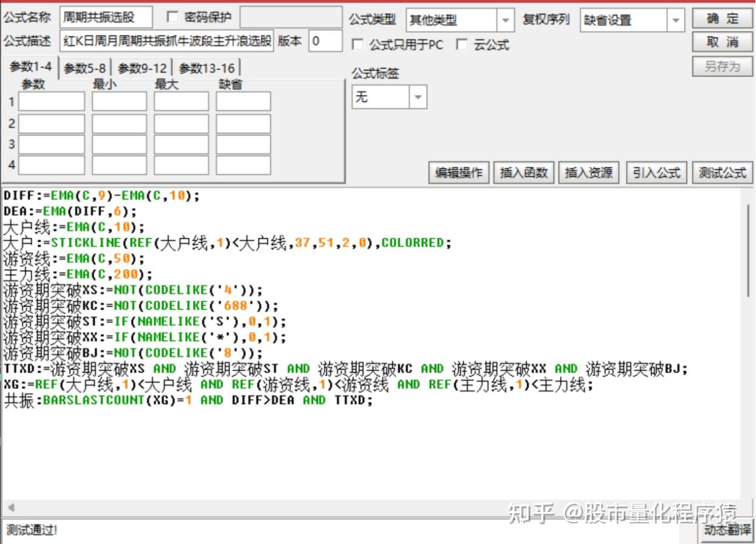The image size is (756, 544).
Task: Open the 编辑操作 menu button
Action: click(x=459, y=173)
